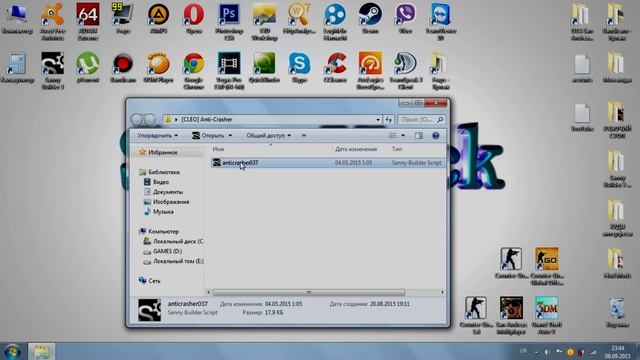Viewport: 640px width, 360px height.
Task: Open the Видео library in the sidebar
Action: point(161,182)
